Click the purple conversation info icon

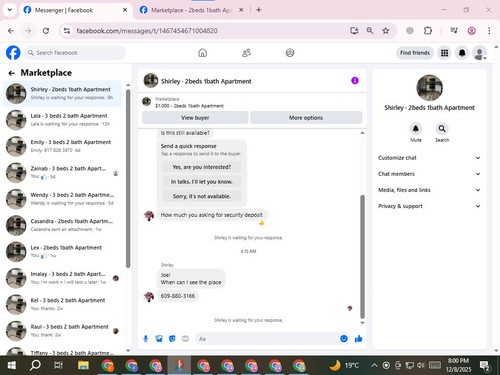pyautogui.click(x=355, y=81)
